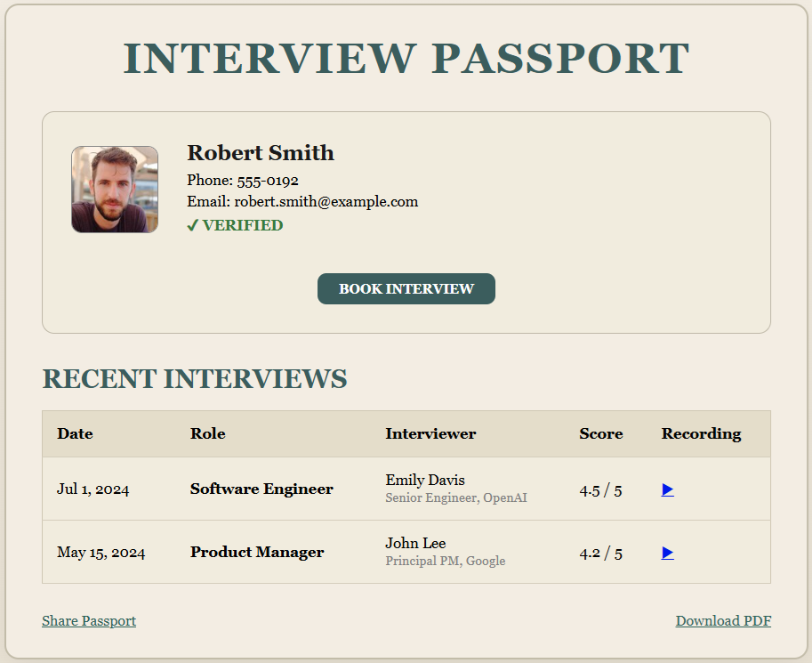Select the Product Manager role cell
This screenshot has height=663, width=812.
click(x=257, y=553)
